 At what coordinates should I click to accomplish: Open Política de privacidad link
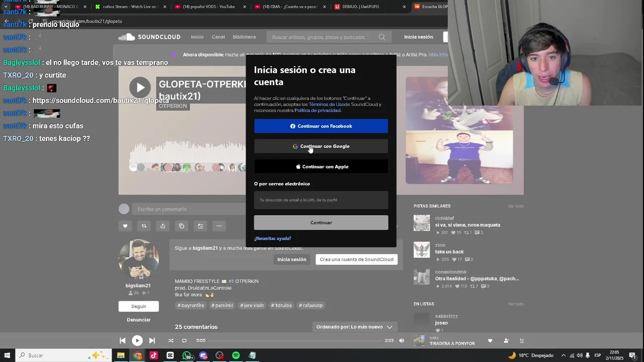click(x=317, y=111)
